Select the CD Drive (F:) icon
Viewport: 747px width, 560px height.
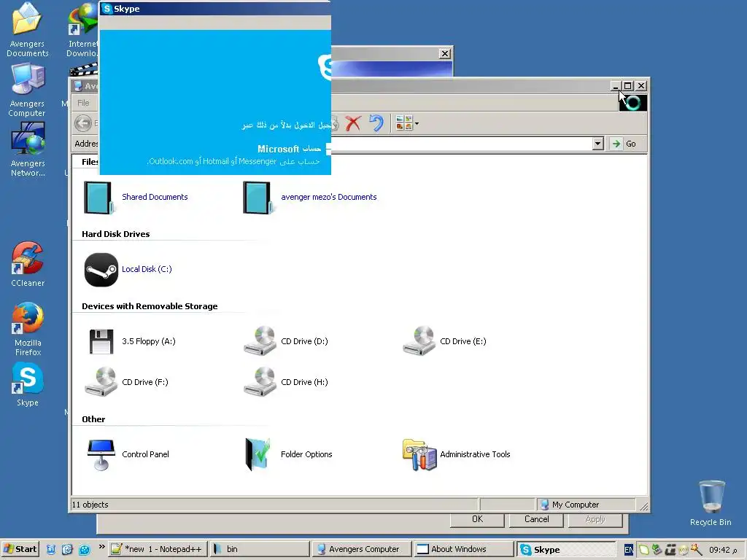101,382
